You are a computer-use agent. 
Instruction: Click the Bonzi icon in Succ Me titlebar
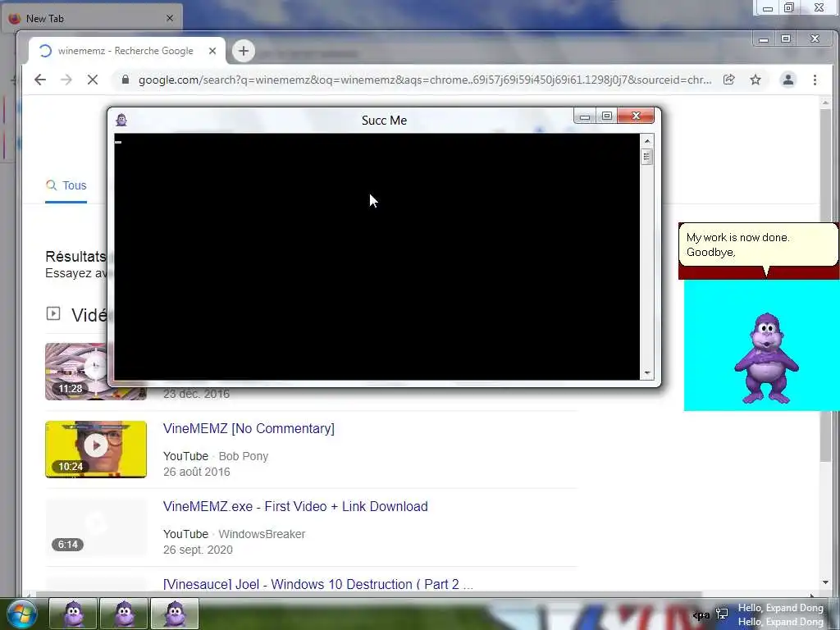pyautogui.click(x=121, y=120)
